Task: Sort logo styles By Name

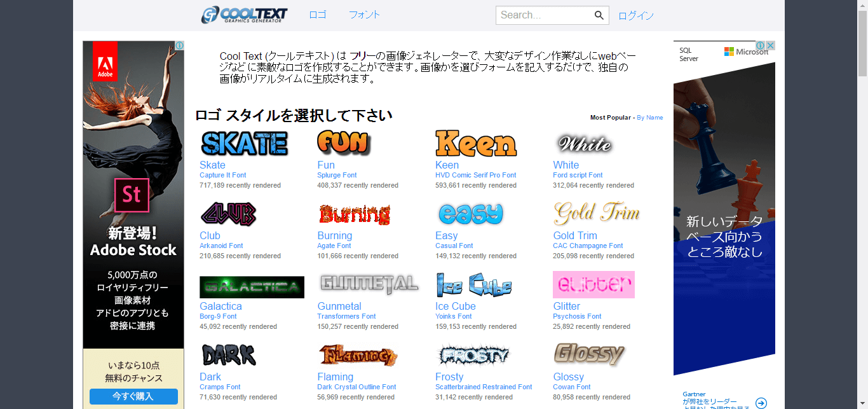Action: [650, 117]
